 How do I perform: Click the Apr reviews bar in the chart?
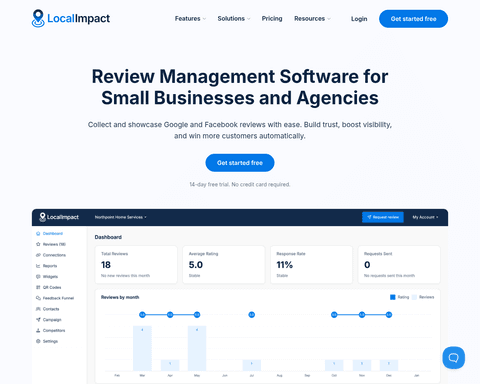(170, 365)
